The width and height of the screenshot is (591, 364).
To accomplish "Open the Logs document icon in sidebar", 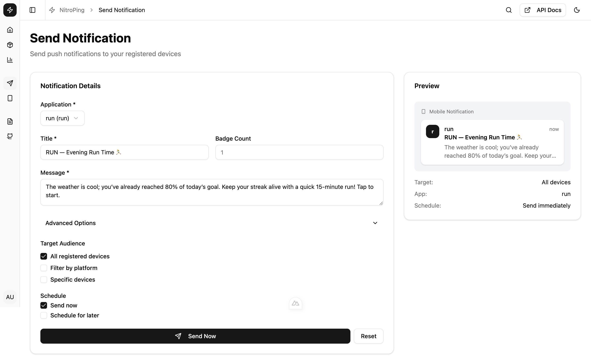I will tap(10, 121).
